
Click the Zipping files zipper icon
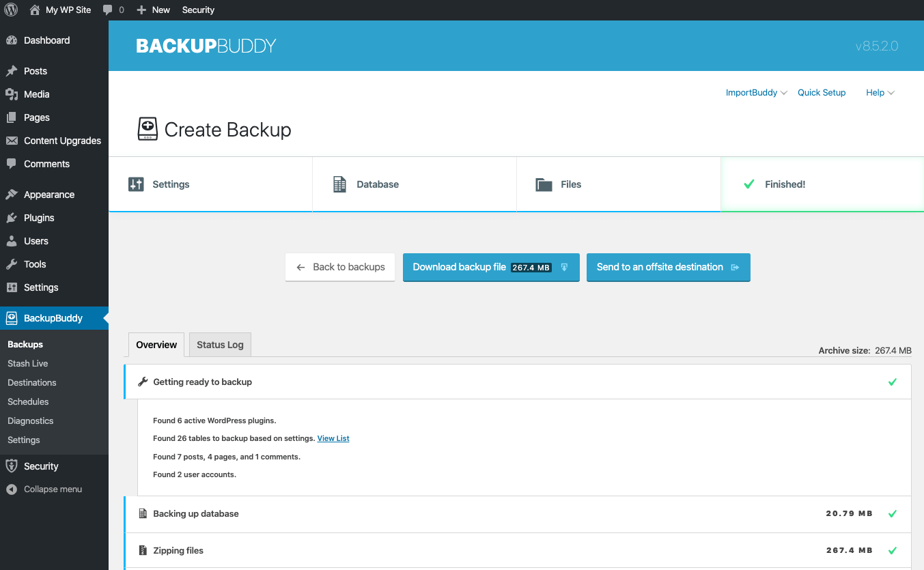(143, 550)
